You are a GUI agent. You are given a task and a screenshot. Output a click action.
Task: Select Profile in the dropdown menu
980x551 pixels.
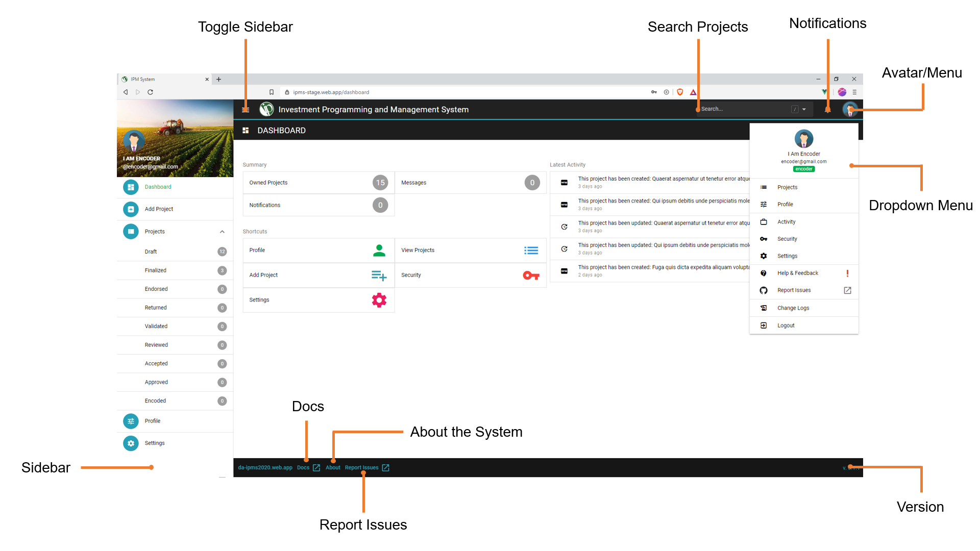pos(804,205)
